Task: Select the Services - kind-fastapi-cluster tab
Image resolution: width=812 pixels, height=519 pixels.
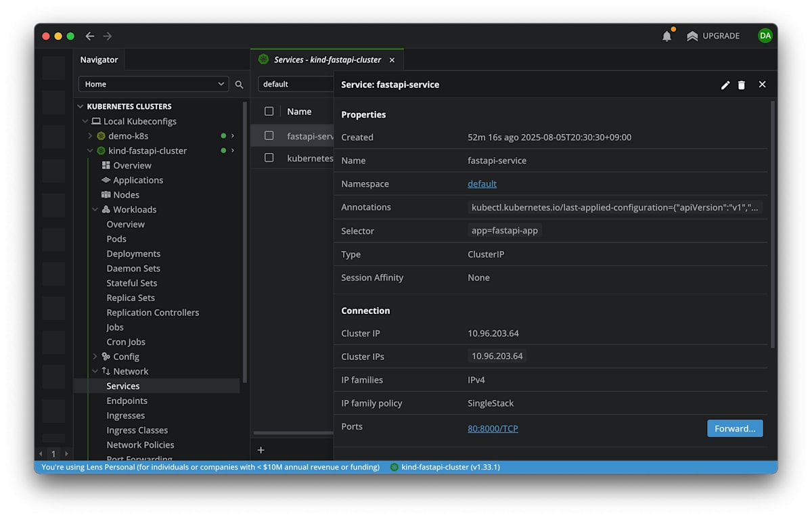Action: (327, 60)
